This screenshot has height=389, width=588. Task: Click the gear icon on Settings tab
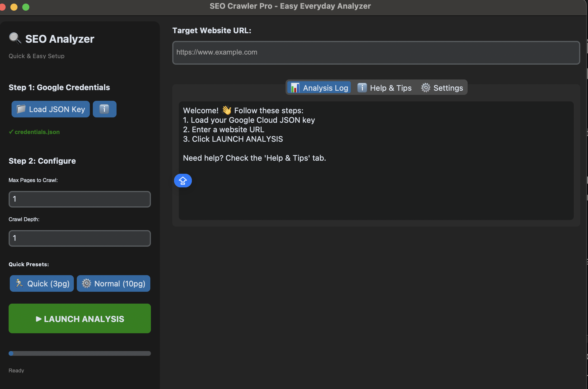(x=426, y=88)
